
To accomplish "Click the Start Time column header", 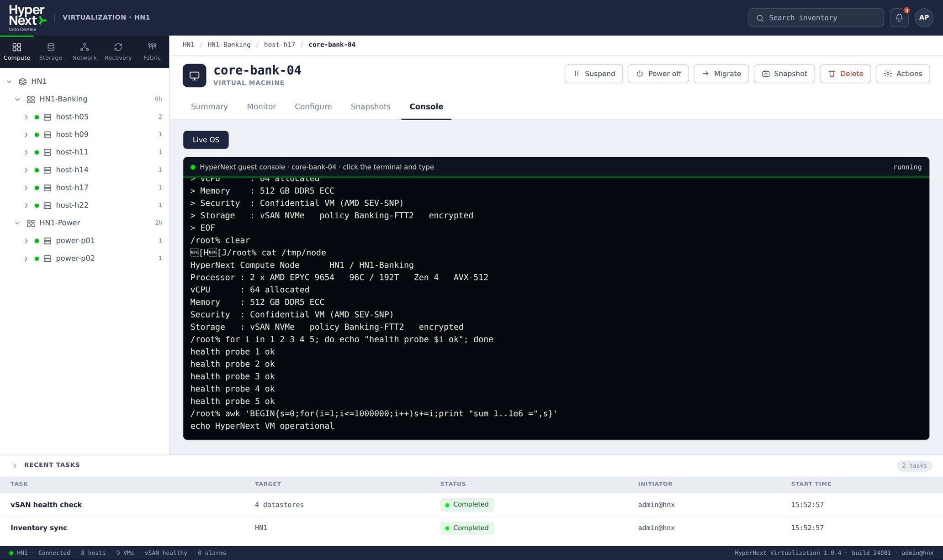I will [x=811, y=484].
